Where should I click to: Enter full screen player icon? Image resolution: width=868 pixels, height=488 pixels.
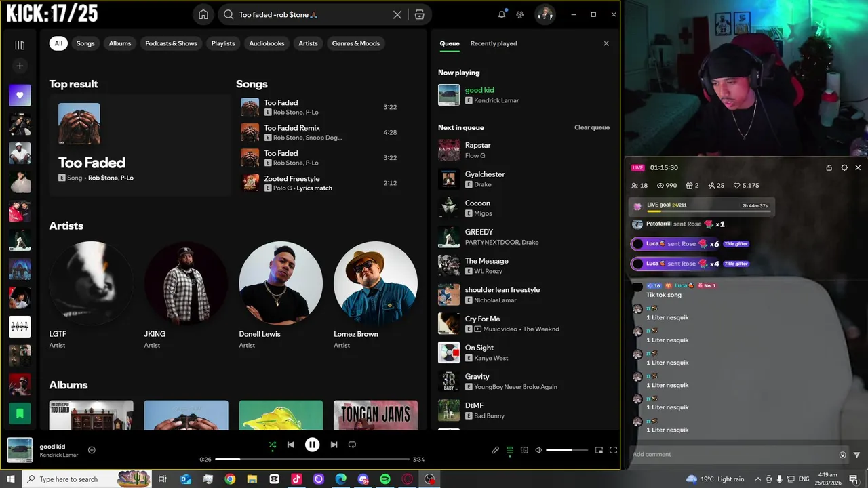point(613,450)
